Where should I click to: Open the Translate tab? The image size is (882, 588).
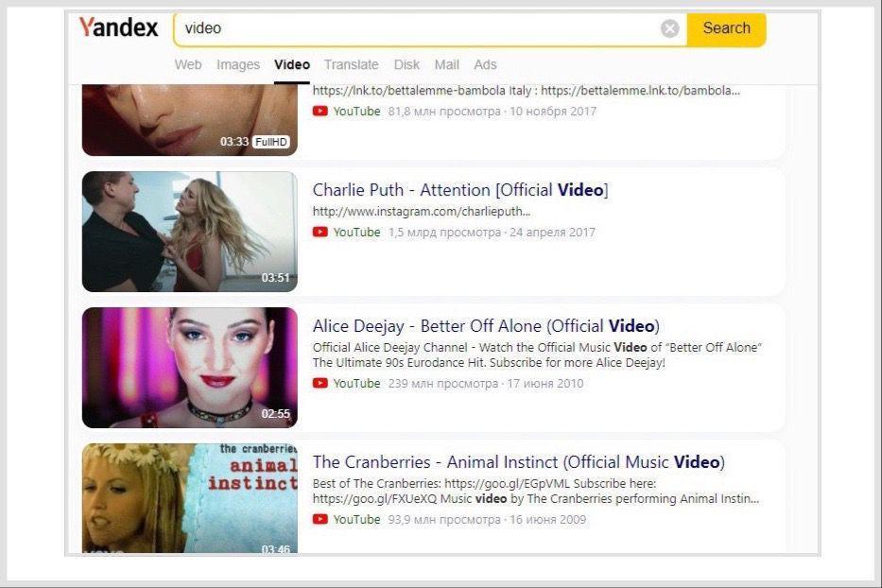click(351, 64)
